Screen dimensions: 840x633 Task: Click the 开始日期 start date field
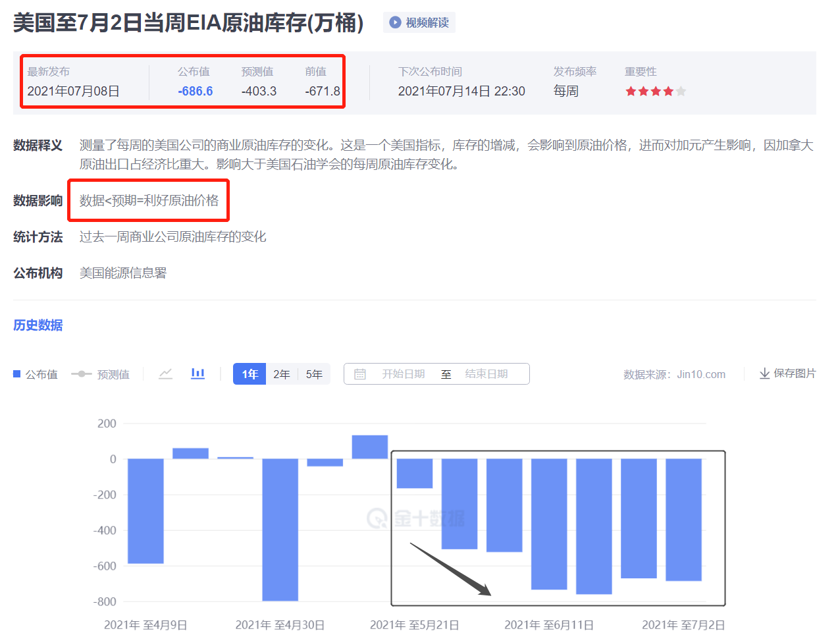click(x=403, y=374)
